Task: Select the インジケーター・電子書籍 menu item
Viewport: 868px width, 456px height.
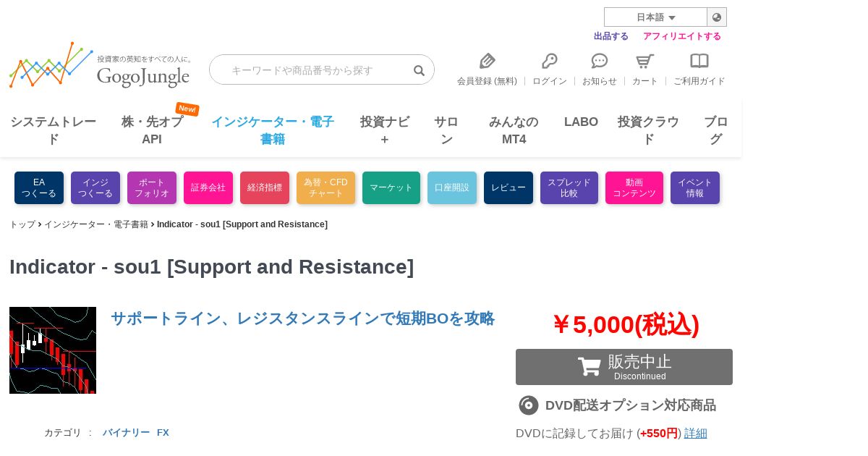Action: (x=273, y=130)
